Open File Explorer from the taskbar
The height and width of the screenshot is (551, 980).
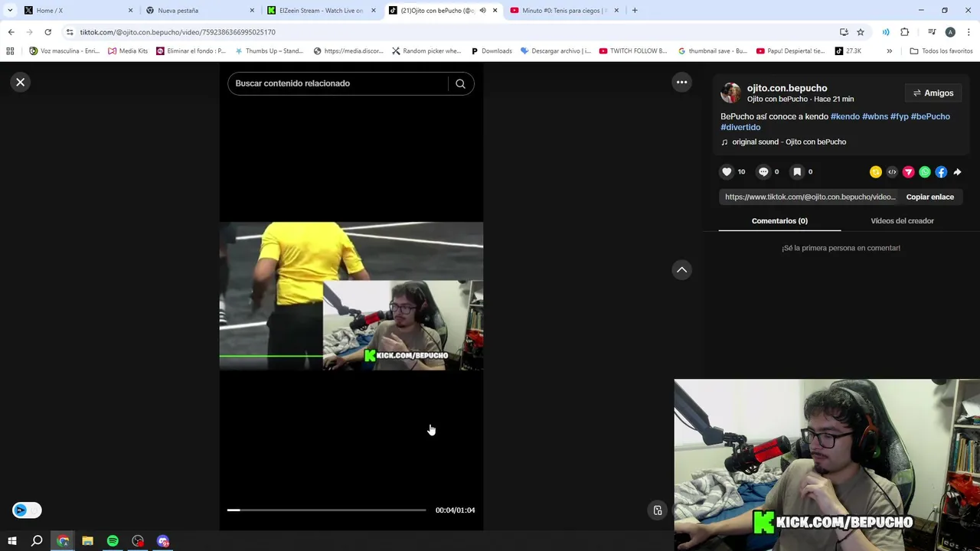87,541
